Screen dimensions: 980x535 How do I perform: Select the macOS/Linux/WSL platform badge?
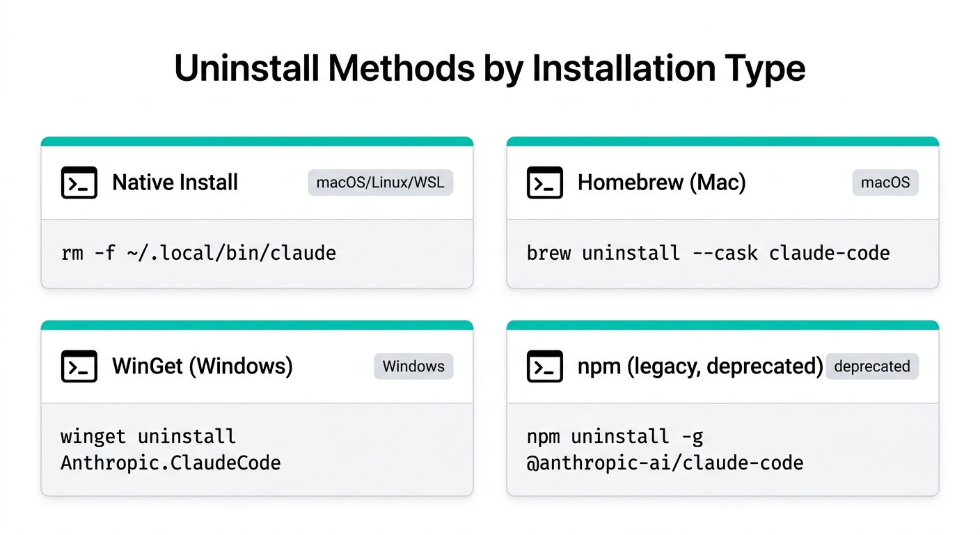pyautogui.click(x=380, y=183)
